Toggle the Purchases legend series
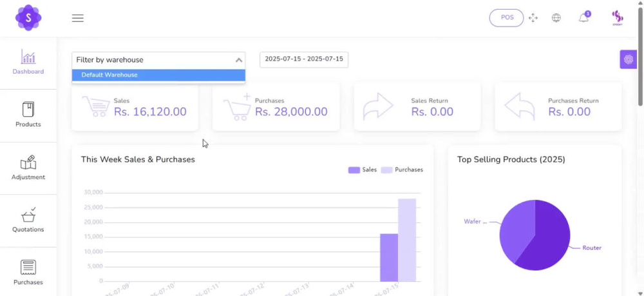The width and height of the screenshot is (644, 296). click(402, 170)
